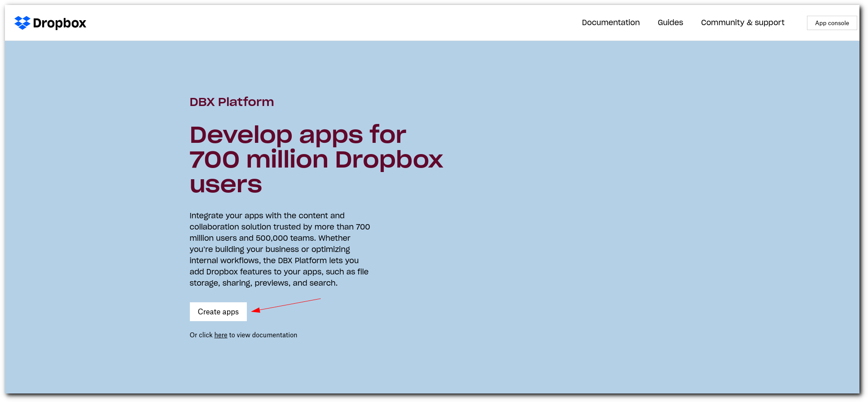The image size is (868, 402).
Task: Open the Guides menu item
Action: tap(670, 22)
